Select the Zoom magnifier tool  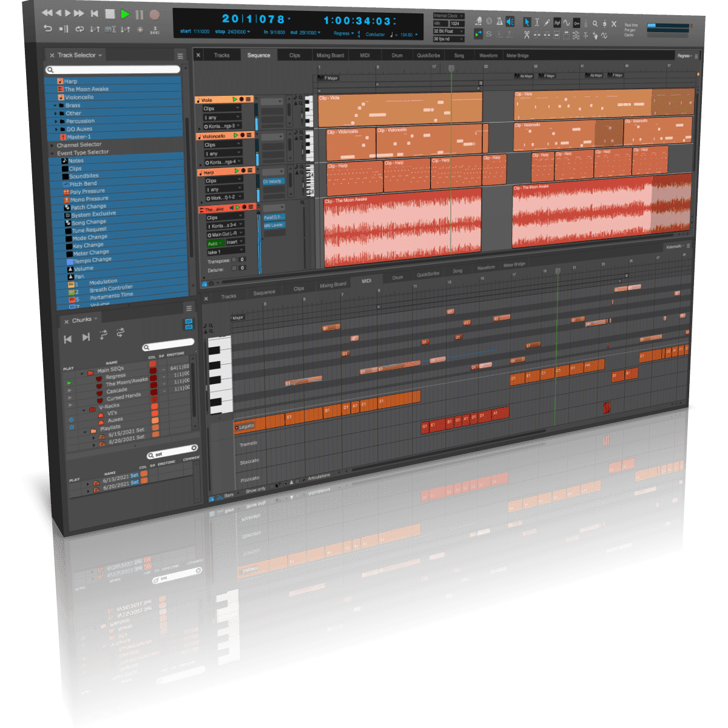point(595,24)
